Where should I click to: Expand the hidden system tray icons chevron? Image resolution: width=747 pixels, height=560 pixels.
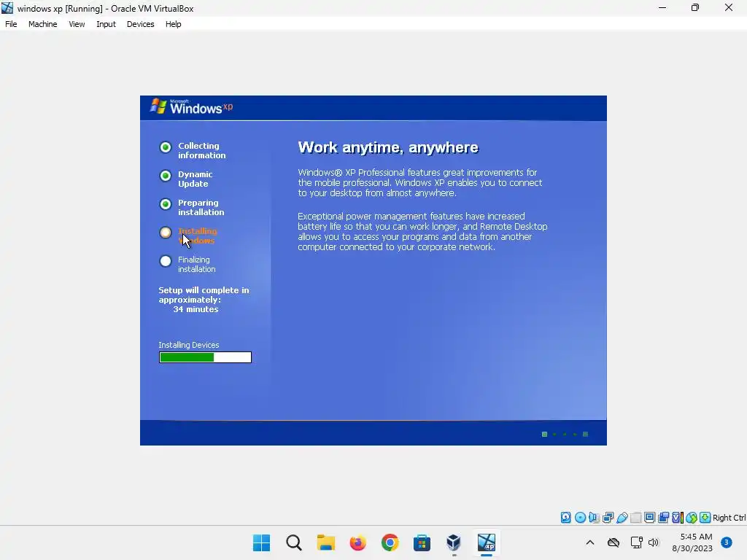tap(589, 542)
